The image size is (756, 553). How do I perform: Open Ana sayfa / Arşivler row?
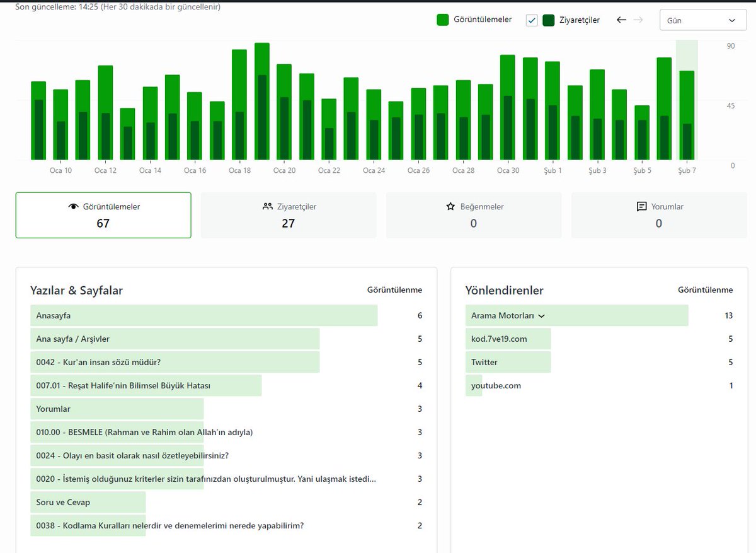point(226,339)
